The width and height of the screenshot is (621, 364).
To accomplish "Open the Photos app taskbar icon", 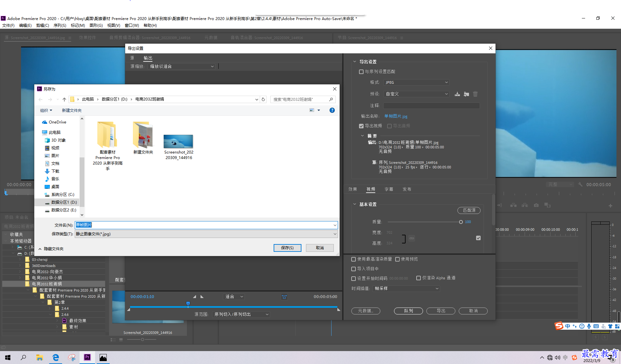I will tap(103, 357).
